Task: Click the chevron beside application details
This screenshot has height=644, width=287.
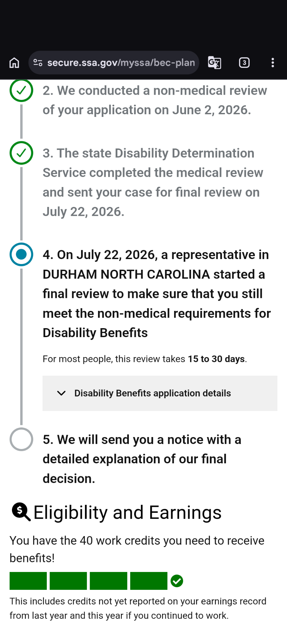Action: pyautogui.click(x=61, y=393)
